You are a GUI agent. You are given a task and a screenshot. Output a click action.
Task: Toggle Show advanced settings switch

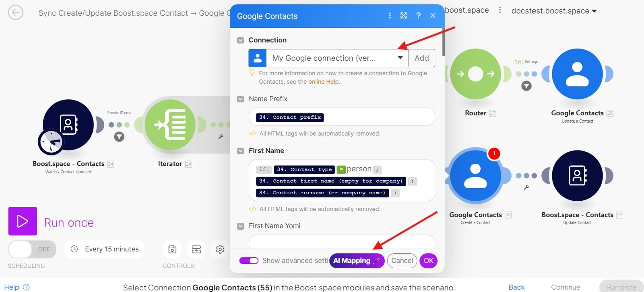[249, 261]
